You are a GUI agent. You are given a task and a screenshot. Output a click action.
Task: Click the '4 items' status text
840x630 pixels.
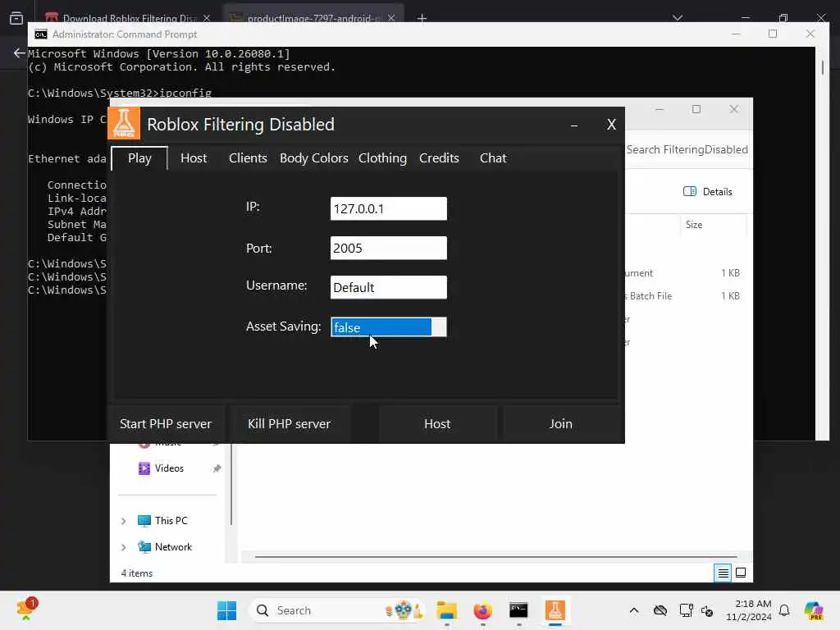click(x=137, y=573)
